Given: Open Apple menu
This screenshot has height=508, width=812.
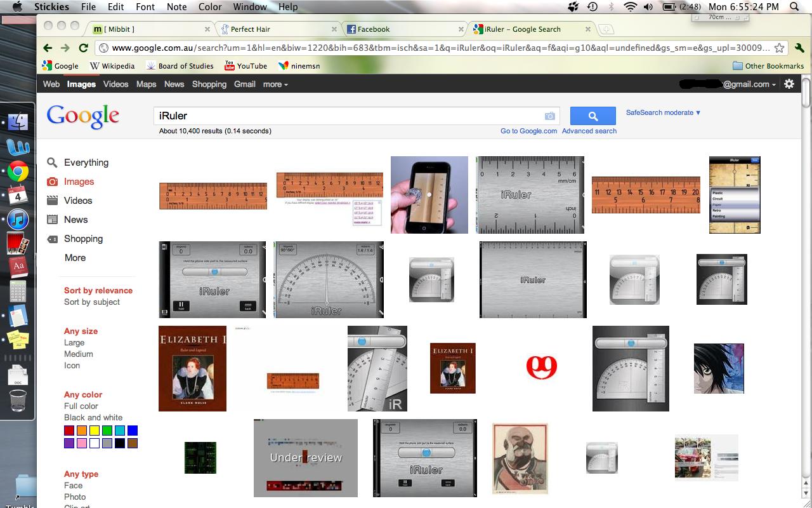Looking at the screenshot, I should [17, 7].
